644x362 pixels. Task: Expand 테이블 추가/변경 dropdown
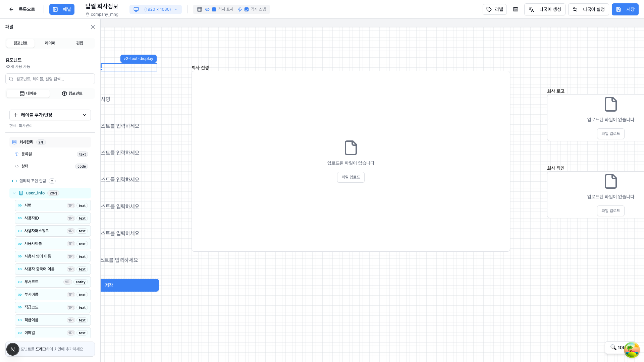pyautogui.click(x=50, y=115)
